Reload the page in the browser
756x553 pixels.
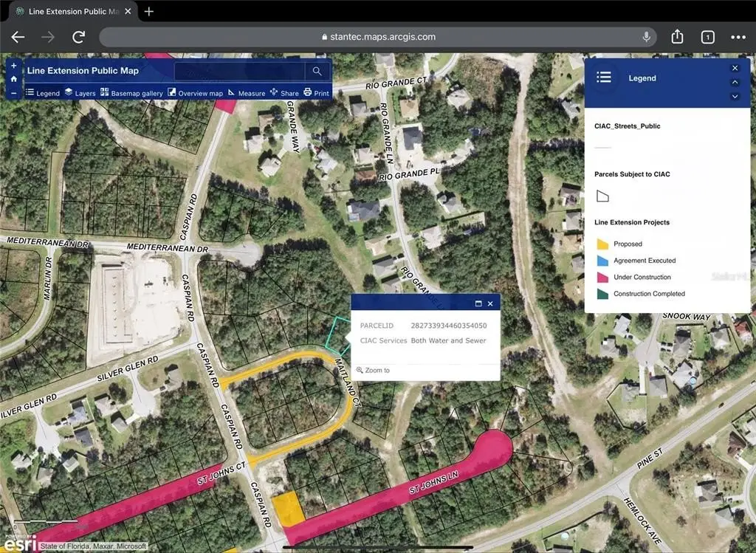point(78,37)
